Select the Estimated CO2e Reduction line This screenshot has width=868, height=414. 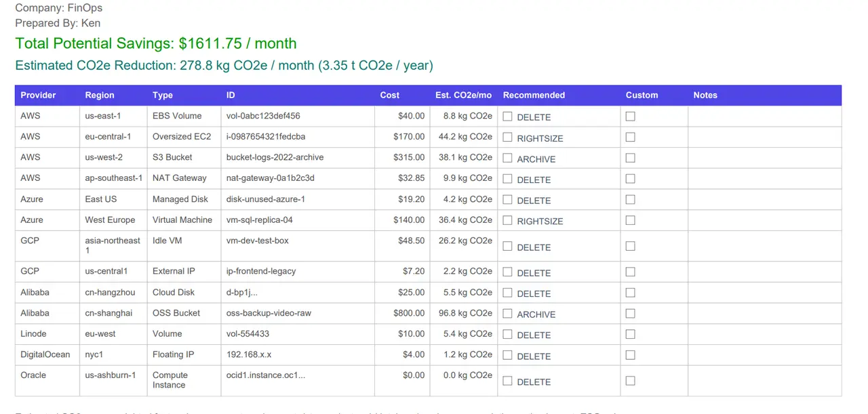pos(224,66)
